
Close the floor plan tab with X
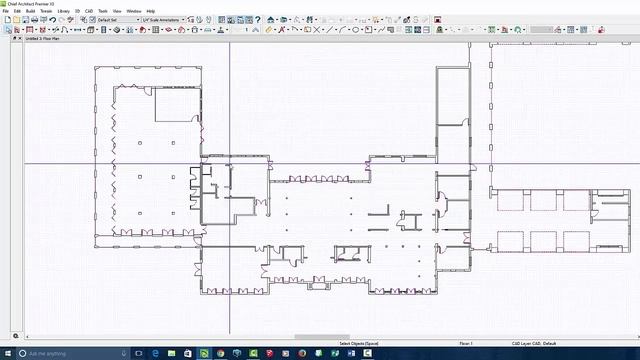[x=20, y=38]
